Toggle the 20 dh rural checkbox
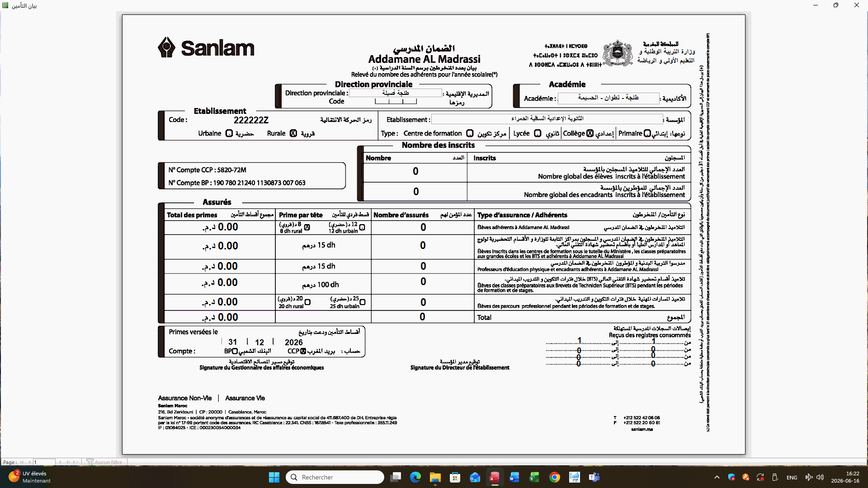Viewport: 868px width, 488px height. (307, 302)
